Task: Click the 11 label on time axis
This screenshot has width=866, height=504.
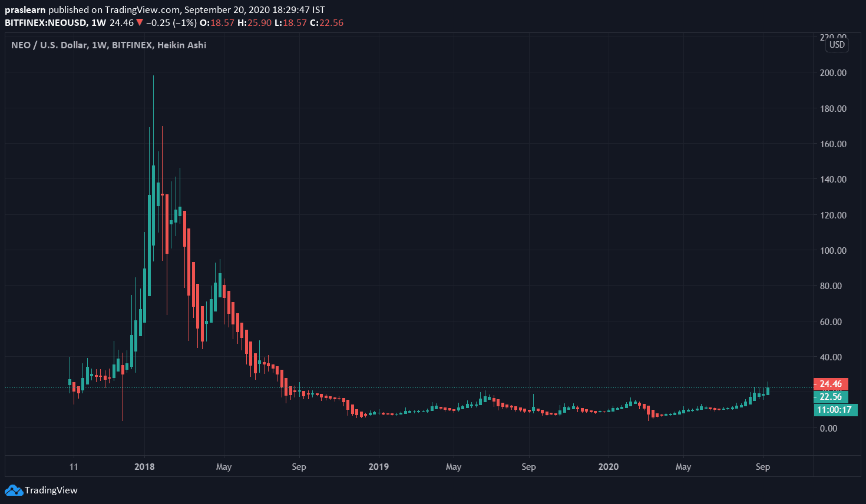Action: 74,467
